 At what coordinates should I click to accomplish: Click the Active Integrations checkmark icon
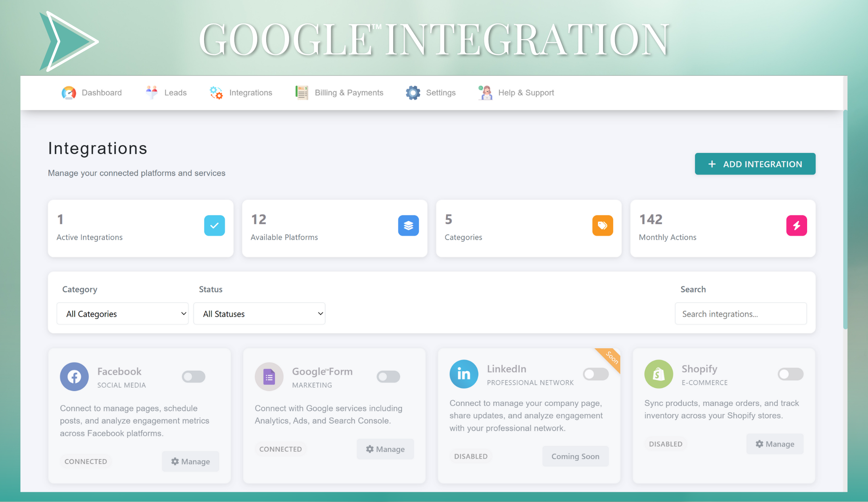click(214, 226)
